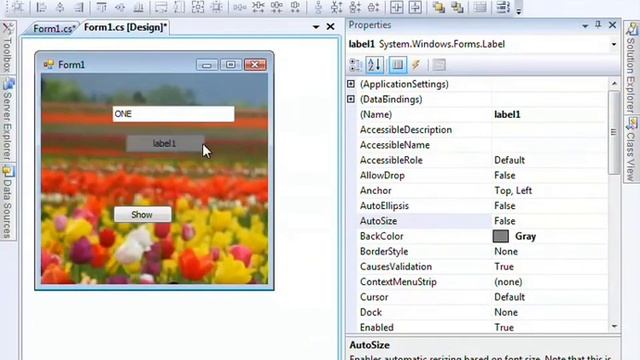Click Make Vertical Spacing Equal icon
Screen dimensions: 640x360
(x=318, y=7)
